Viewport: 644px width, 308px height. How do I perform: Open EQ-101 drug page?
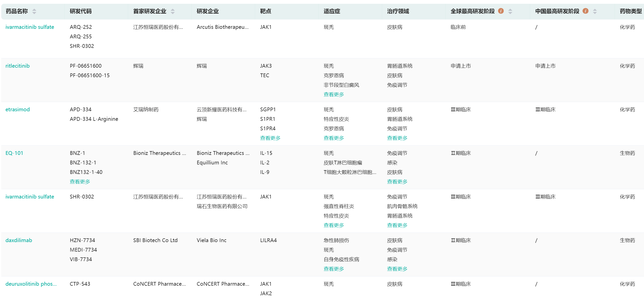(x=14, y=153)
